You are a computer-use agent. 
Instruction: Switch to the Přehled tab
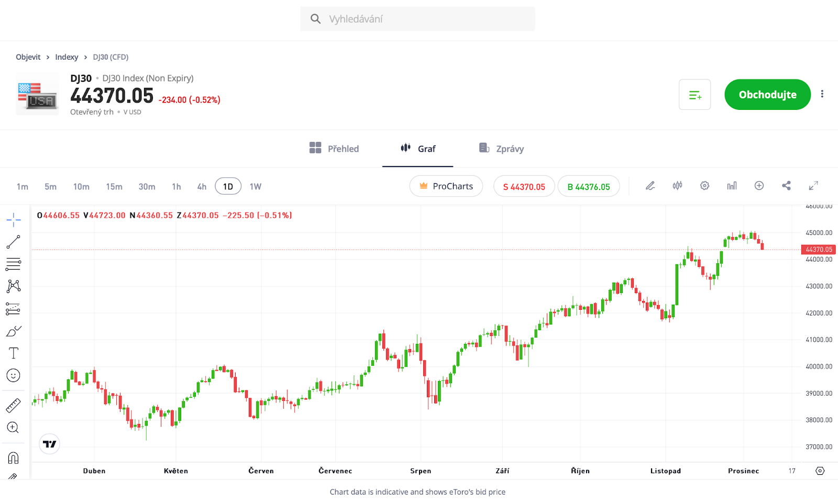[334, 149]
